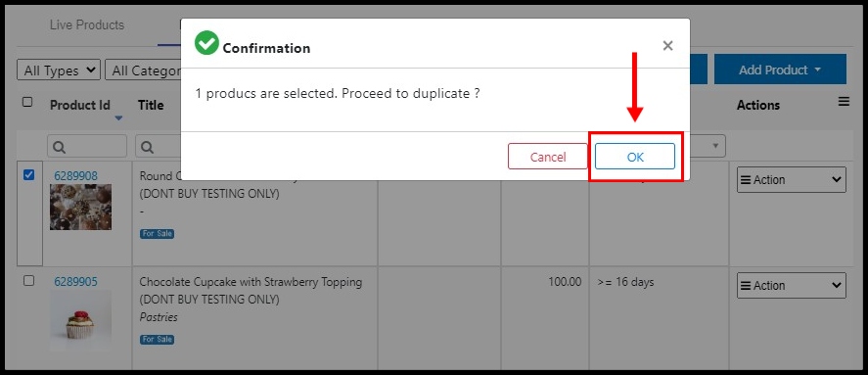Confirm duplication with the OK button
Viewport: 868px width, 375px height.
pos(635,157)
